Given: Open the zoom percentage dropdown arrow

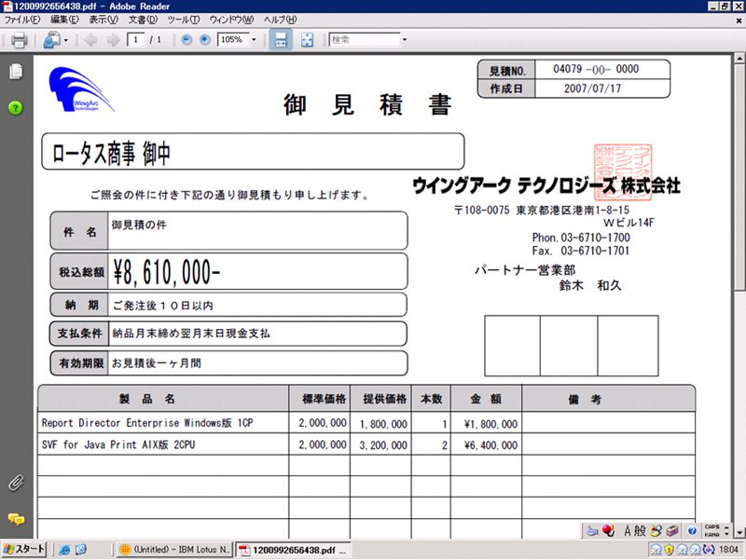Looking at the screenshot, I should pos(254,39).
